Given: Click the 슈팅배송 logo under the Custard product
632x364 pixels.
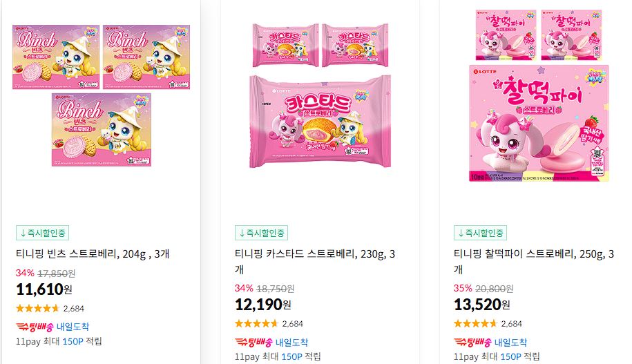Looking at the screenshot, I should (253, 342).
